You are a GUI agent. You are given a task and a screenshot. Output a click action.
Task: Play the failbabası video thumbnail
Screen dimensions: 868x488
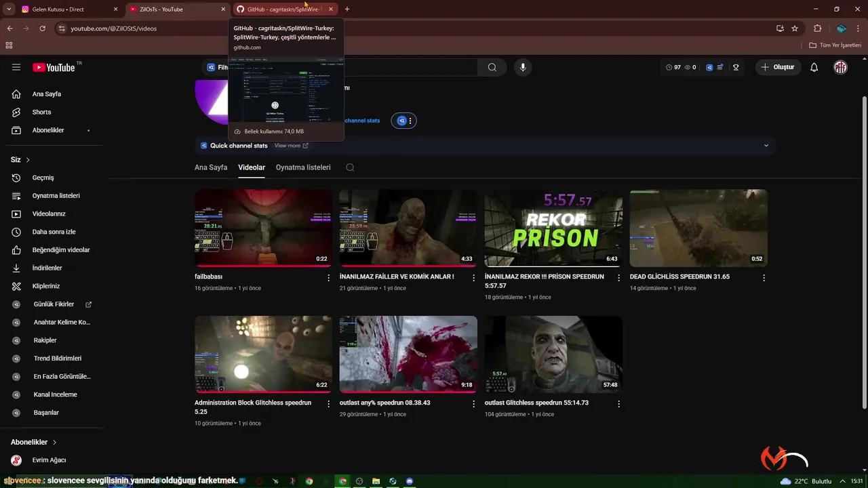tap(263, 228)
